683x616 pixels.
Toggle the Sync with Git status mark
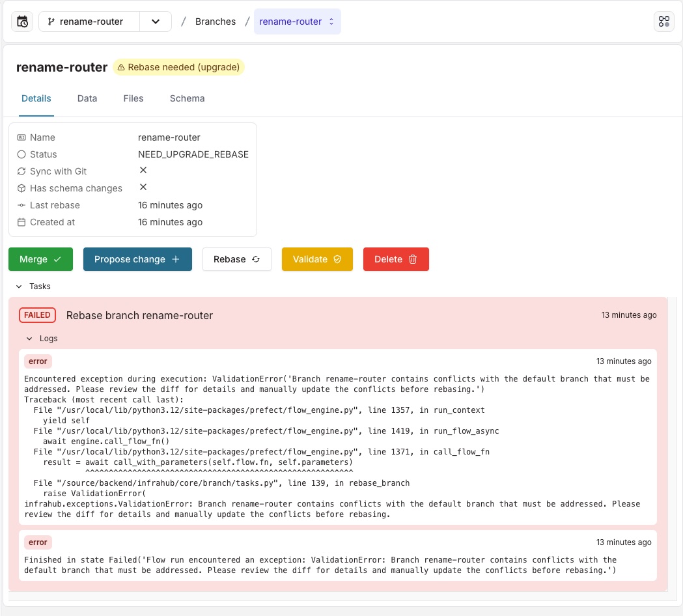[143, 170]
